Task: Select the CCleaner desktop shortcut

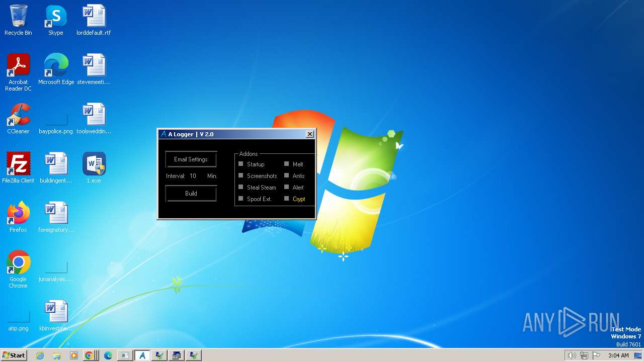Action: (x=18, y=118)
